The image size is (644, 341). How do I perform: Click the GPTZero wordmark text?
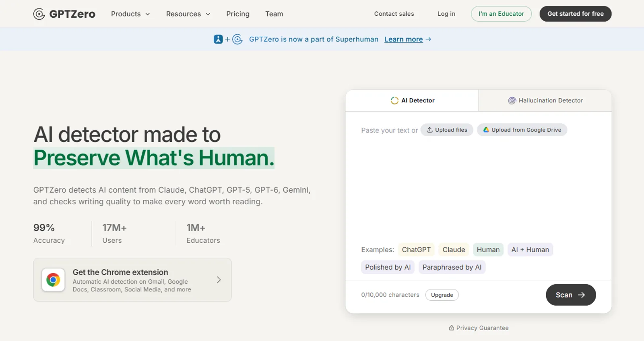tap(72, 14)
